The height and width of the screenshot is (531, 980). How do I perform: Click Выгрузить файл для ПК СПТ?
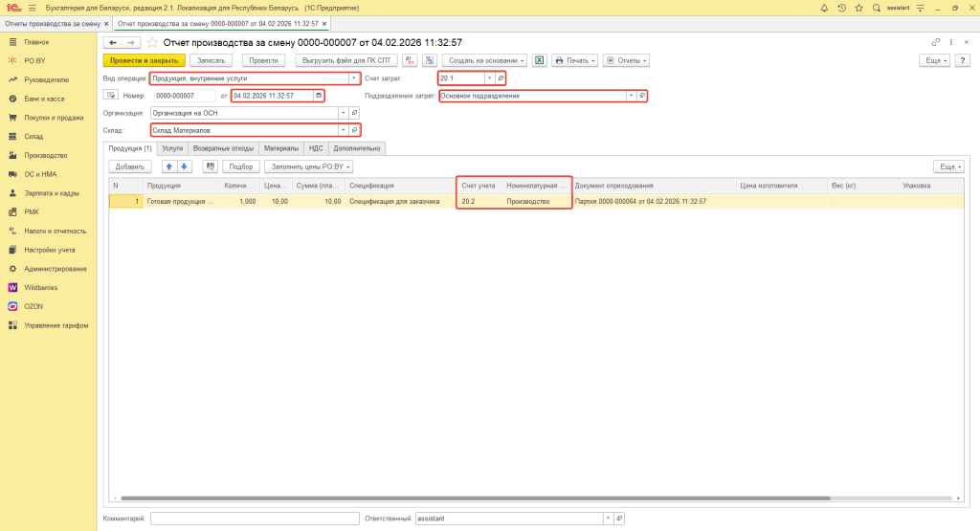coord(346,60)
